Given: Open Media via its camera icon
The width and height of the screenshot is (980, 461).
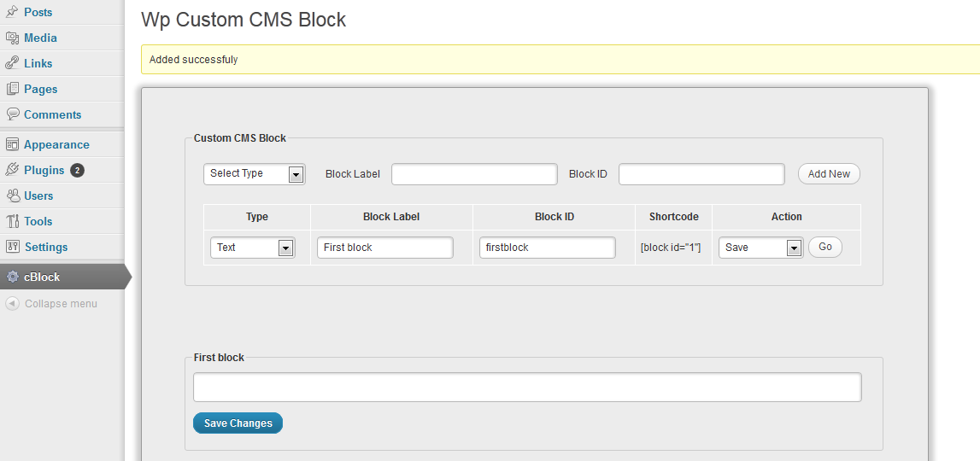Looking at the screenshot, I should pyautogui.click(x=12, y=38).
